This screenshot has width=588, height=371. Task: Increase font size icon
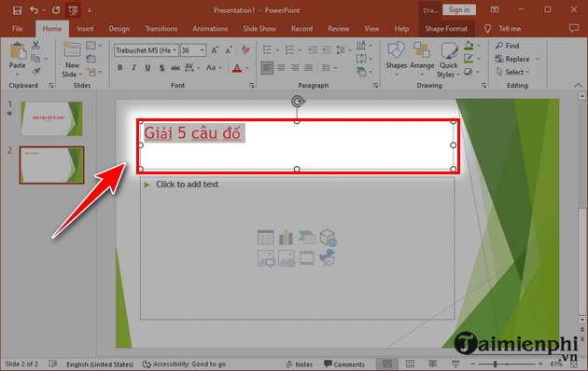tap(215, 50)
